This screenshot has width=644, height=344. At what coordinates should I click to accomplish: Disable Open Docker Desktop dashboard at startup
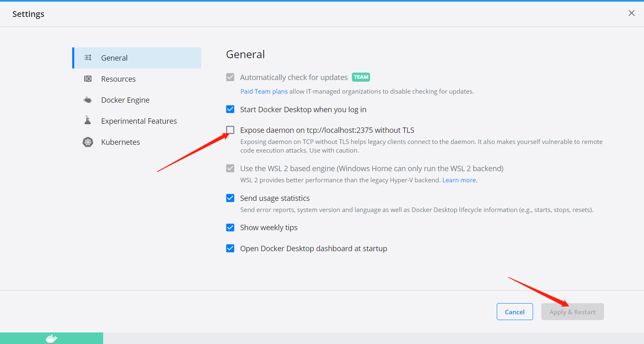point(230,248)
